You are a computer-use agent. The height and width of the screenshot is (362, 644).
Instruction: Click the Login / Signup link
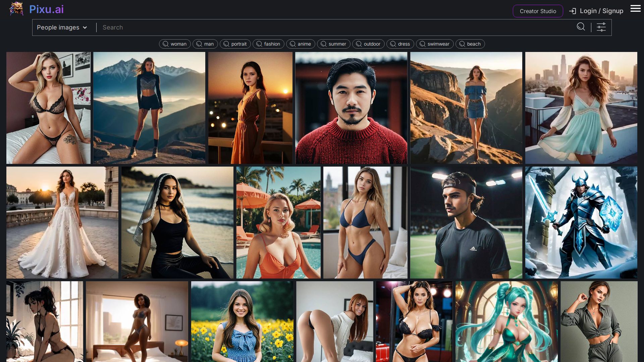coord(601,11)
